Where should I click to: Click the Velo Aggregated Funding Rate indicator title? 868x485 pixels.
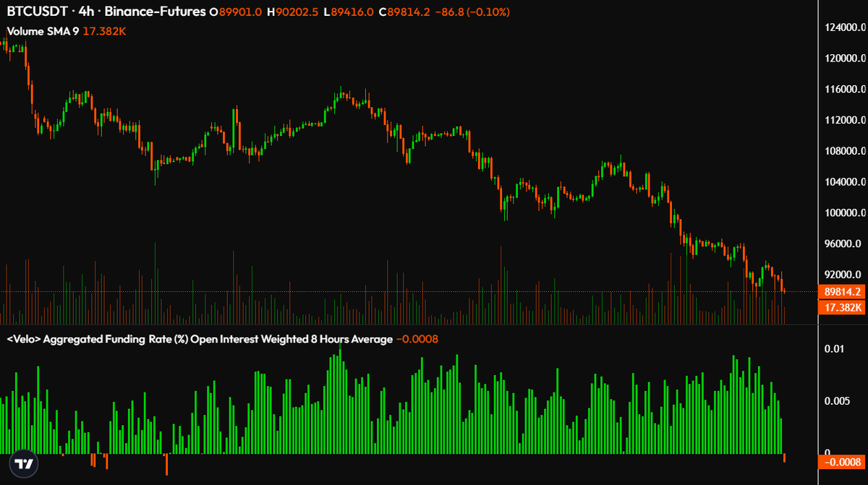tap(200, 339)
